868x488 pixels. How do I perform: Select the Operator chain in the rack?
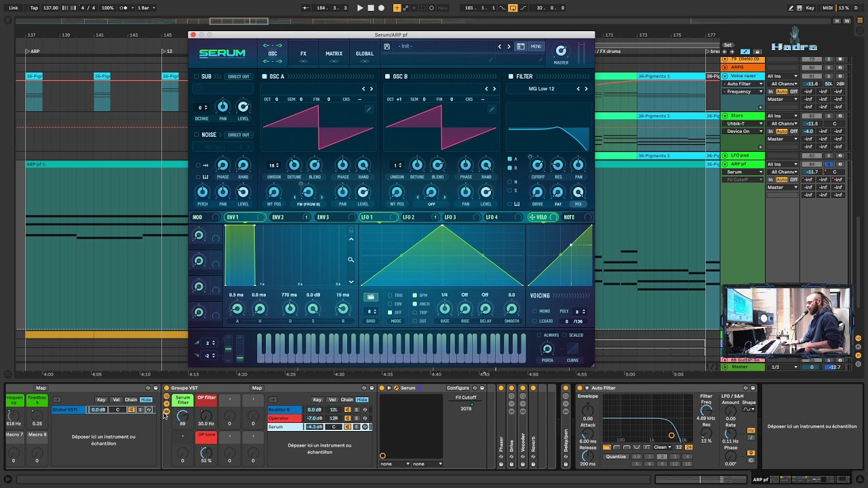(285, 418)
